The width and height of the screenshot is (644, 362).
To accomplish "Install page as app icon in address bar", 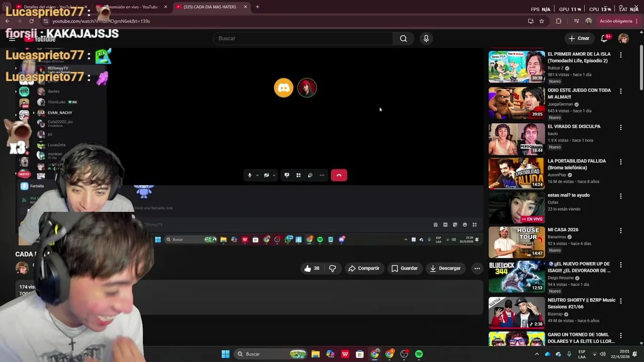I will [x=531, y=21].
